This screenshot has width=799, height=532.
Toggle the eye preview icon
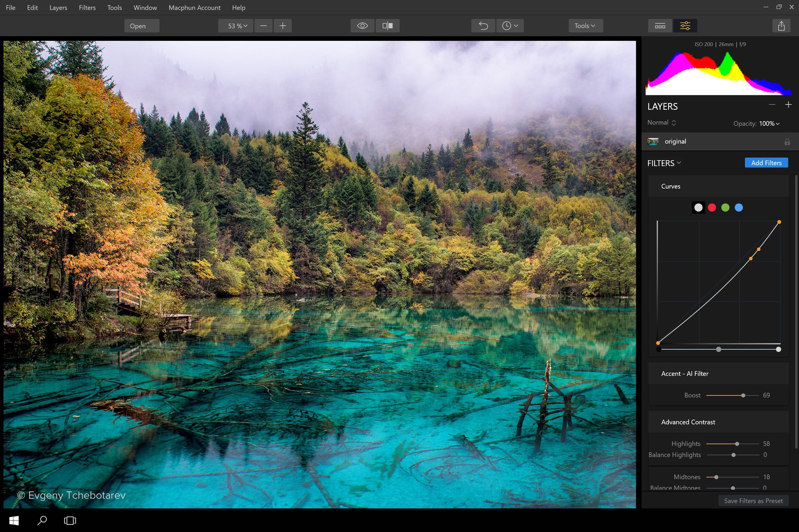(363, 26)
